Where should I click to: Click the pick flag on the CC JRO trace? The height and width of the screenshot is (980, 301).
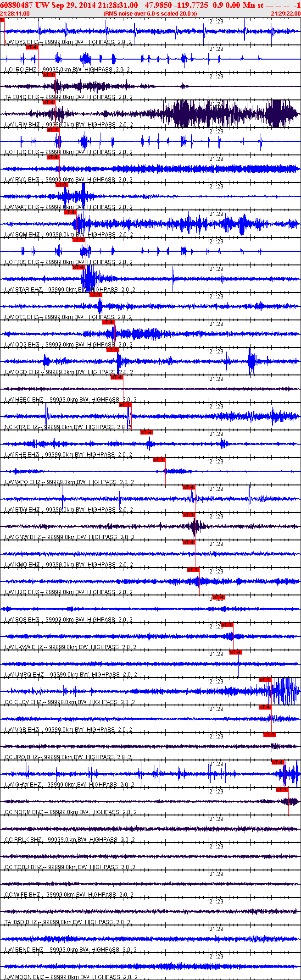(x=269, y=734)
